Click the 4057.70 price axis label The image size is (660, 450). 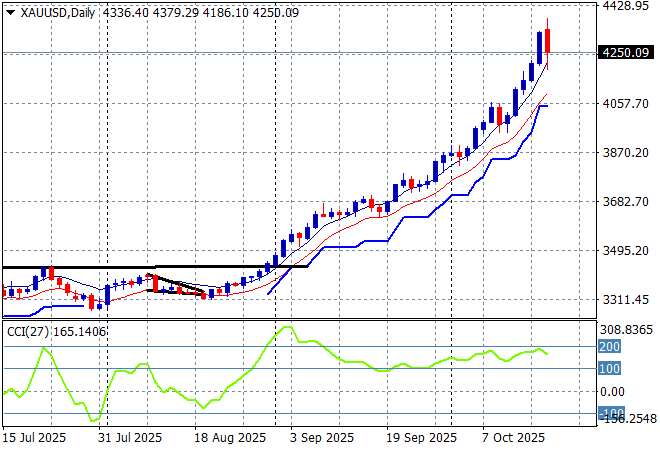pyautogui.click(x=629, y=103)
